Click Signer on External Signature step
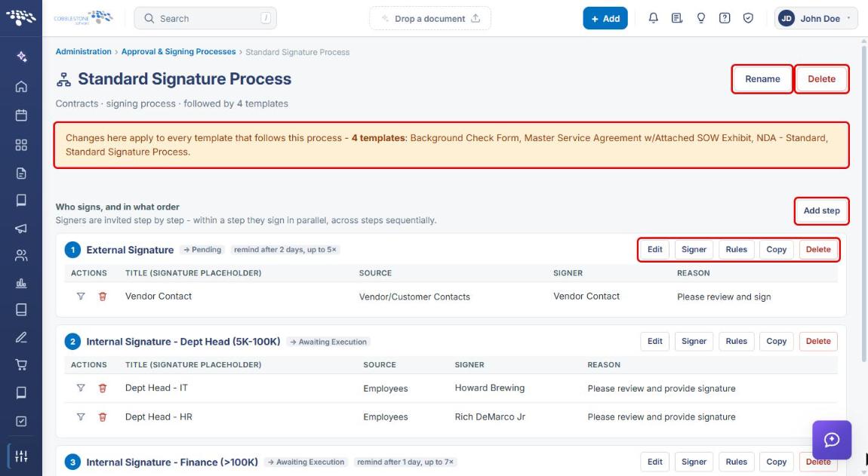 pos(694,250)
